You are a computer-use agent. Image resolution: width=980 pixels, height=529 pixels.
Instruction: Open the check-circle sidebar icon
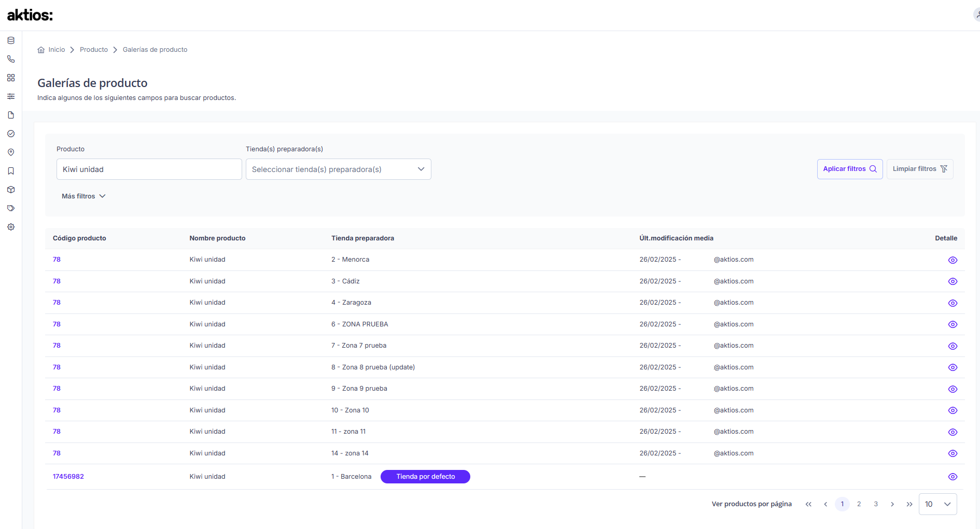(11, 134)
